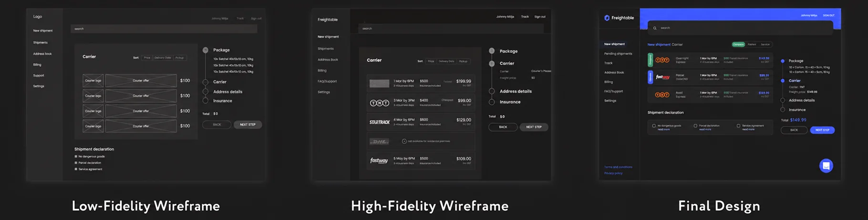The width and height of the screenshot is (868, 220).
Task: Open Address book in Low-Fidelity sidebar
Action: tap(42, 54)
